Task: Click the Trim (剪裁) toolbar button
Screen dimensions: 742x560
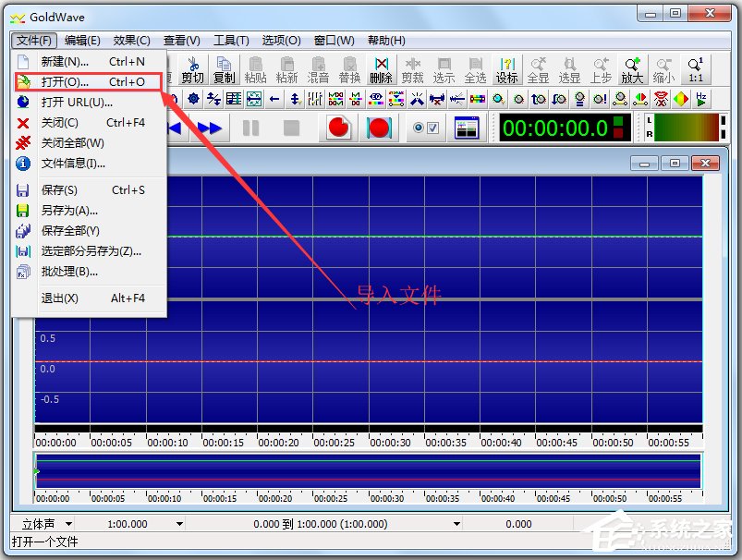Action: click(413, 69)
